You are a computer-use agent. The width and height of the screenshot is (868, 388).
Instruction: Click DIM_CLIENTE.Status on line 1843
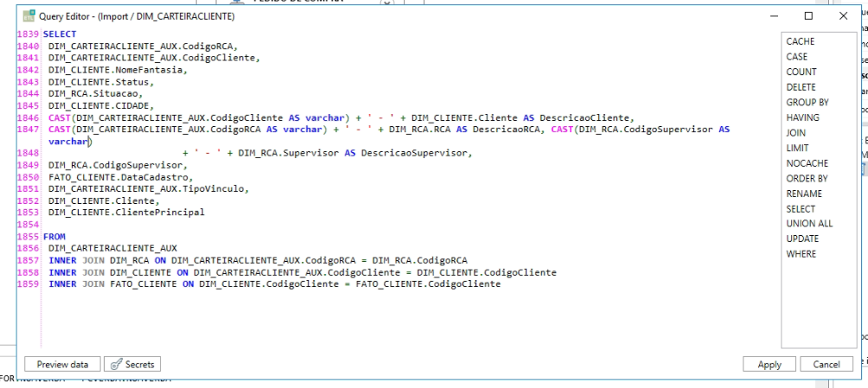click(101, 82)
